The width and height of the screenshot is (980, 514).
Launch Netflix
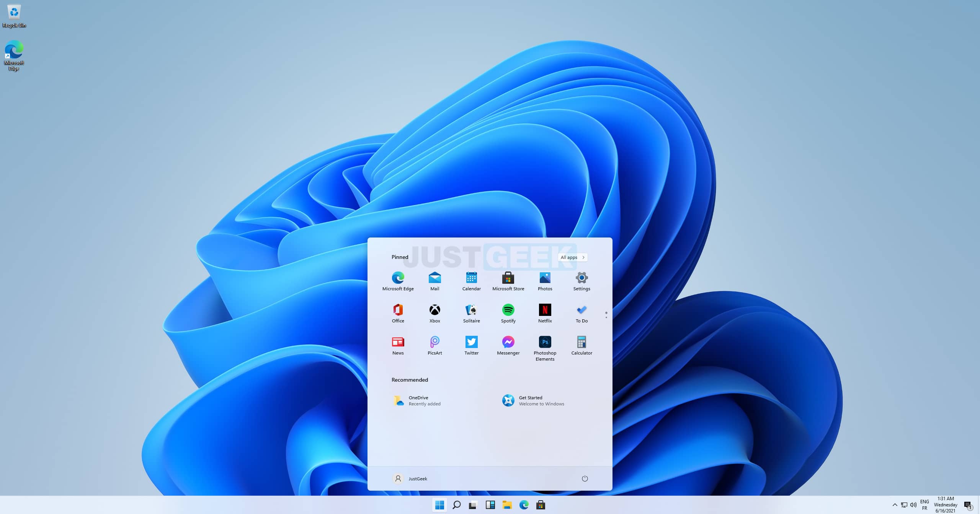[545, 313]
